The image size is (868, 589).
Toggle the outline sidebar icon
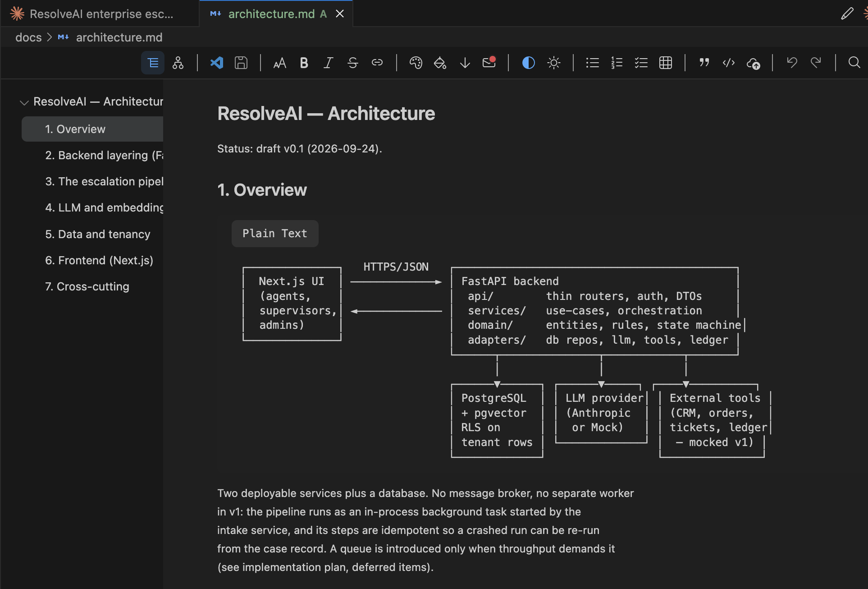point(153,63)
